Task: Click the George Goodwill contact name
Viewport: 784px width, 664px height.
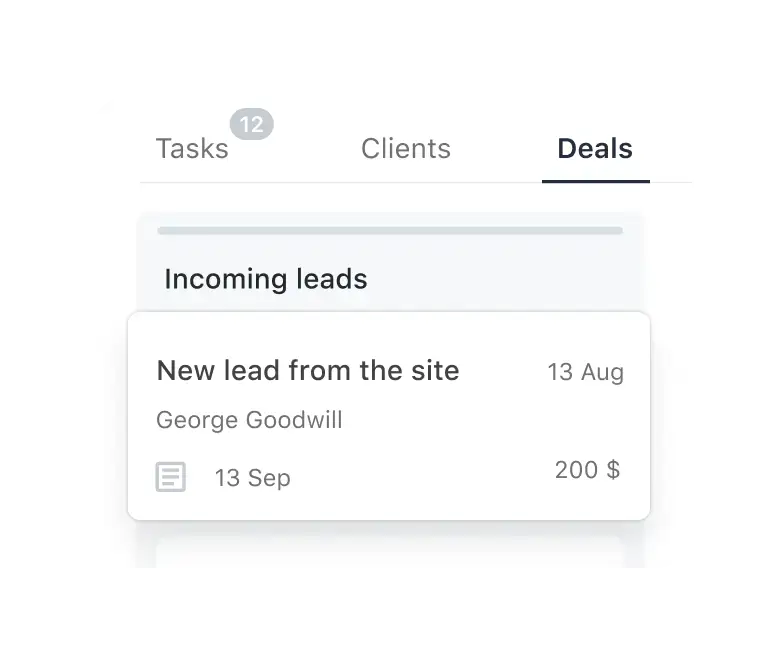Action: click(x=249, y=420)
